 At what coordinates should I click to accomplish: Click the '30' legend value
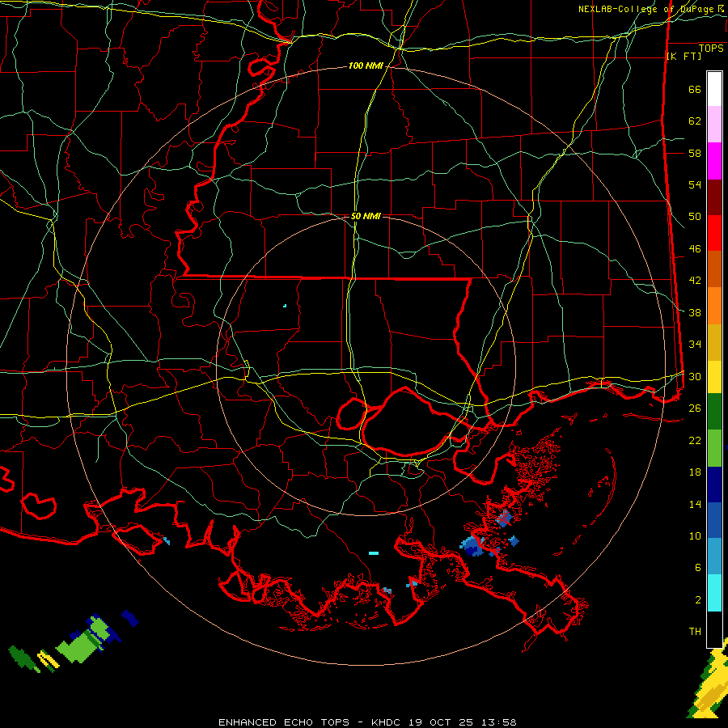[695, 376]
